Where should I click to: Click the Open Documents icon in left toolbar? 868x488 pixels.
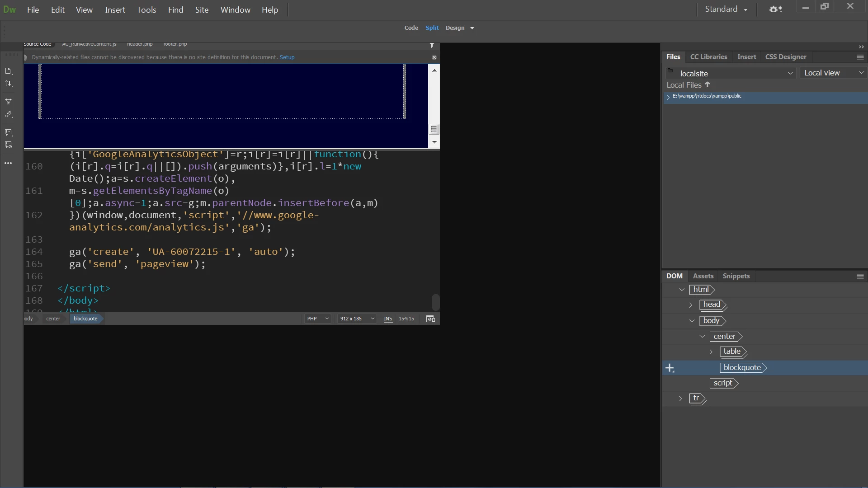[8, 71]
